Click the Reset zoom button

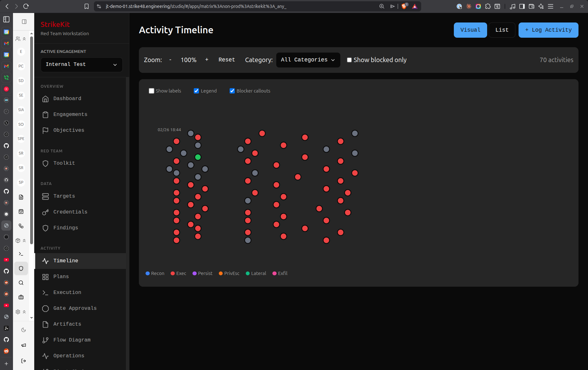coord(226,60)
